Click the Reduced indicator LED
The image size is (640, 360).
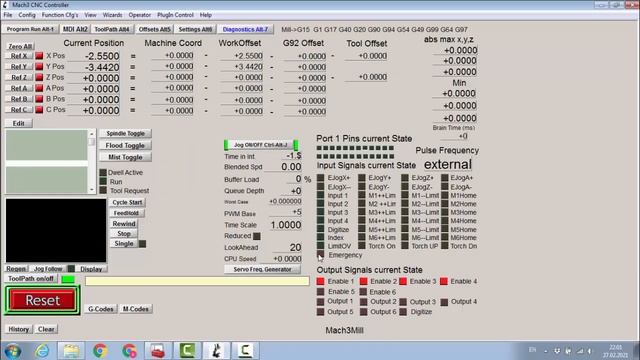click(x=256, y=236)
